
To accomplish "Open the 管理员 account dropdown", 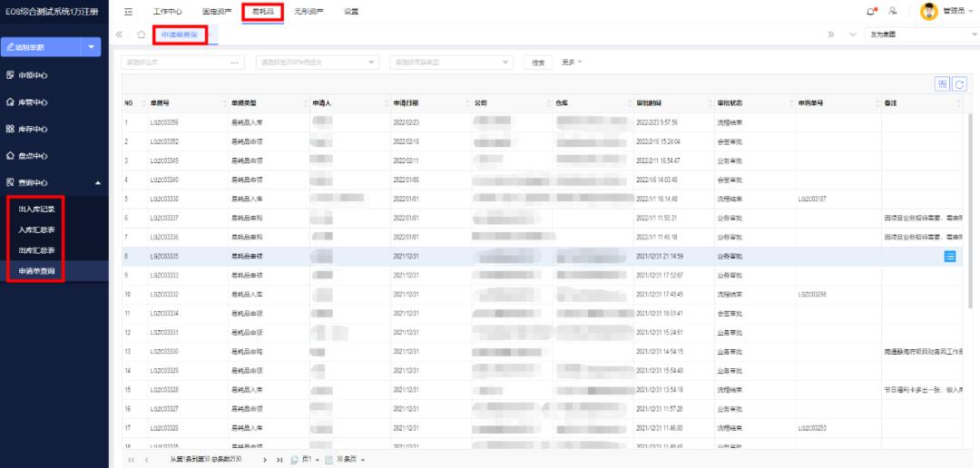I will point(969,12).
